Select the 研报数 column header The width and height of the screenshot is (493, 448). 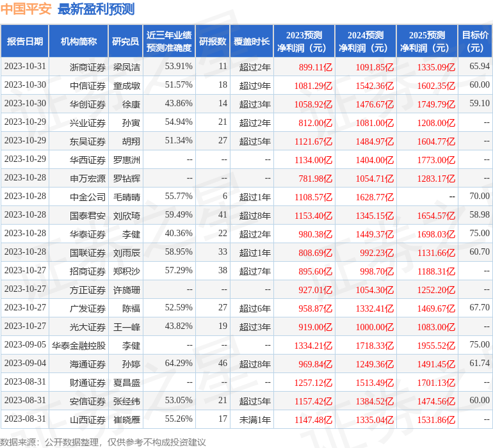tap(213, 41)
